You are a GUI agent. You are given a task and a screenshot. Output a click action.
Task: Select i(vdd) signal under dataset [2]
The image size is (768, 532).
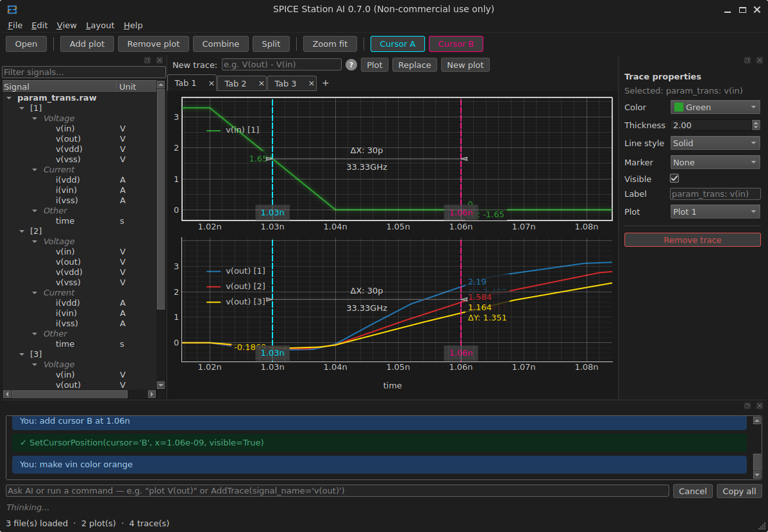pyautogui.click(x=67, y=303)
